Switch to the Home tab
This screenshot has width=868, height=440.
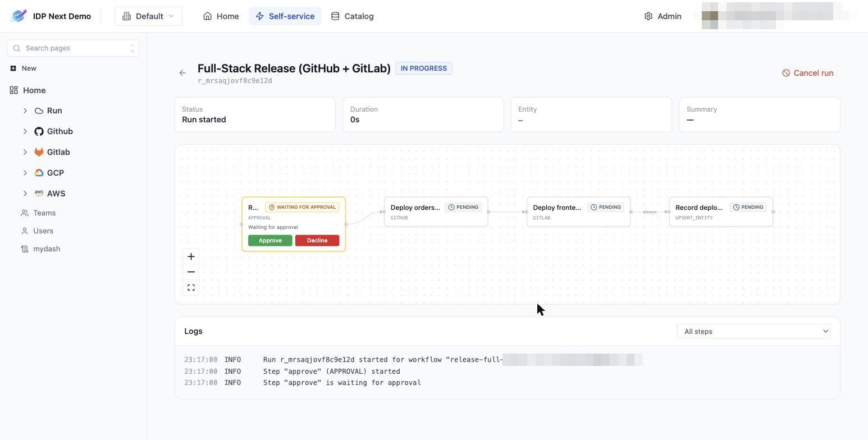click(221, 16)
